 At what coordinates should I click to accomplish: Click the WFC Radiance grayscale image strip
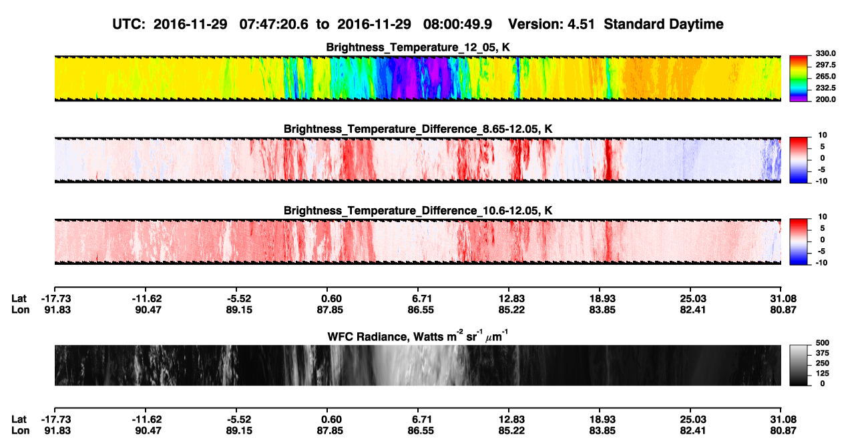[x=417, y=365]
